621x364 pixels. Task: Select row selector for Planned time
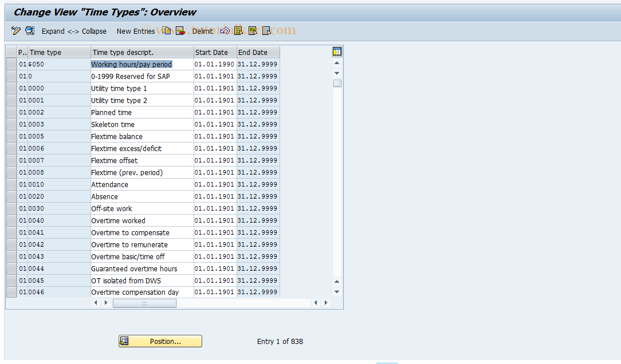(x=11, y=112)
